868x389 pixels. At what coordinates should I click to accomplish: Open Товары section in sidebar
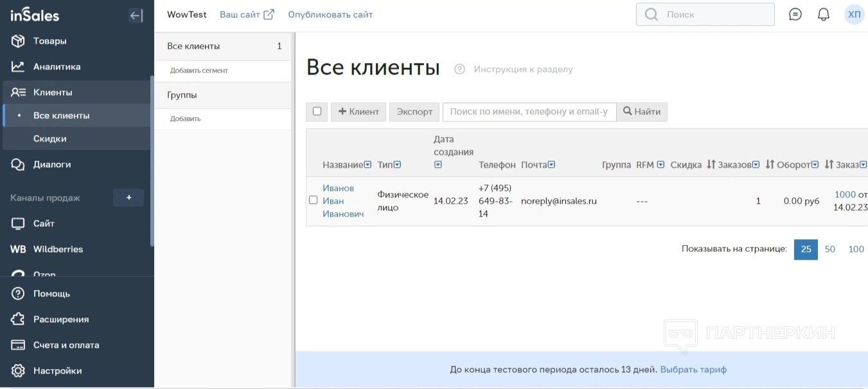click(49, 41)
